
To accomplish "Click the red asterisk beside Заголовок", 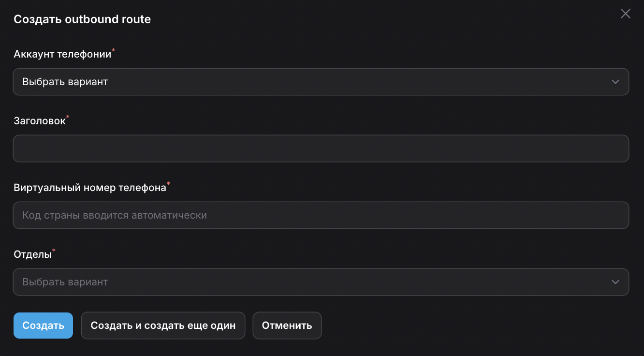I will (x=68, y=118).
